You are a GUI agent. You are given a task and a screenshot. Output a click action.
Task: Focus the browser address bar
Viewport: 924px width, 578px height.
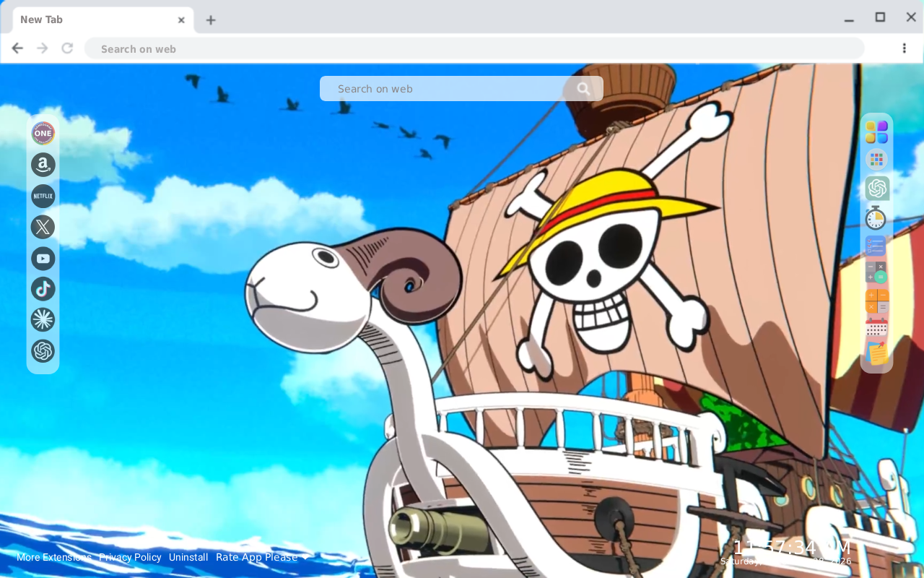tap(474, 48)
